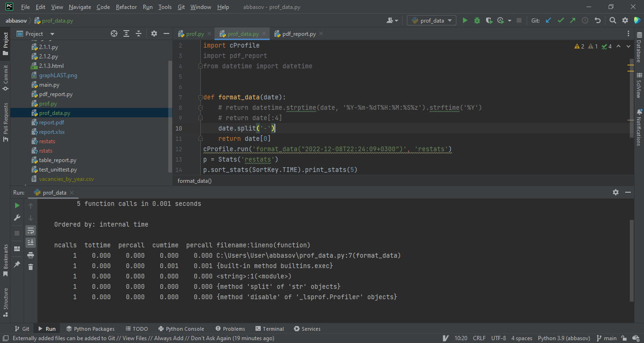Image resolution: width=644 pixels, height=343 pixels.
Task: Update project with the blue Git arrow
Action: (549, 20)
